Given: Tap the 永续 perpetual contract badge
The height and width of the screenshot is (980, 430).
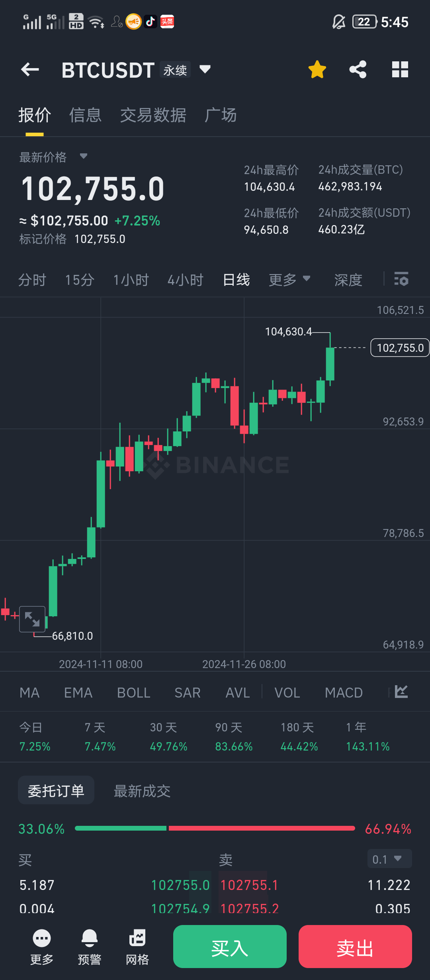Looking at the screenshot, I should pyautogui.click(x=175, y=70).
